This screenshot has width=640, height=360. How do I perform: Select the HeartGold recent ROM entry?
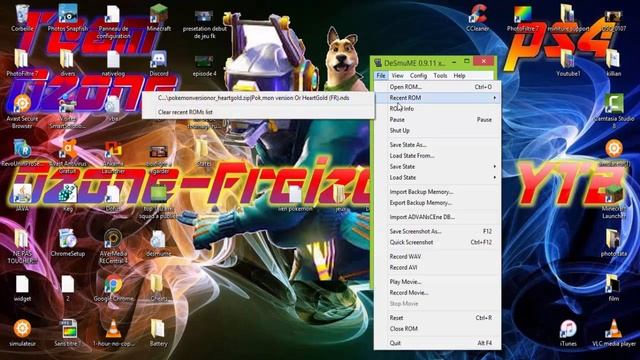(258, 98)
